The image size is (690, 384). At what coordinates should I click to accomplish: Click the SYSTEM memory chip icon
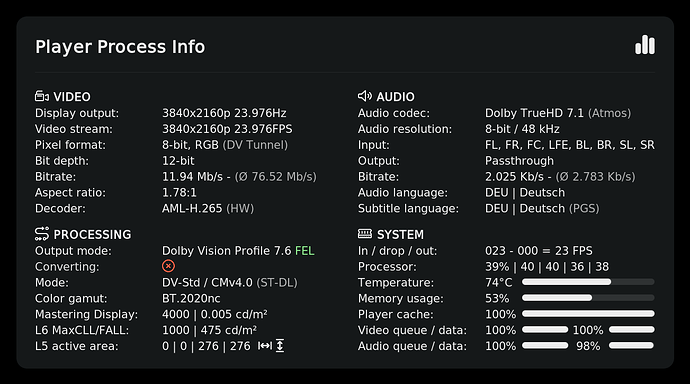pyautogui.click(x=365, y=234)
